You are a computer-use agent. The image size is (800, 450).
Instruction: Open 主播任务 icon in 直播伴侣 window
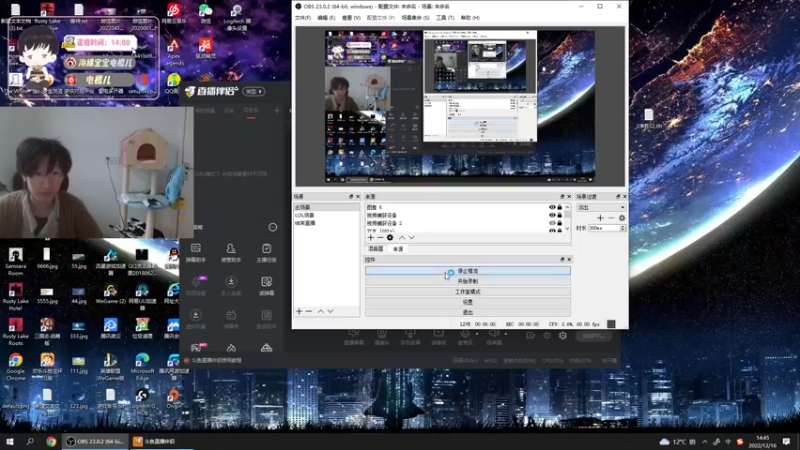coord(266,252)
